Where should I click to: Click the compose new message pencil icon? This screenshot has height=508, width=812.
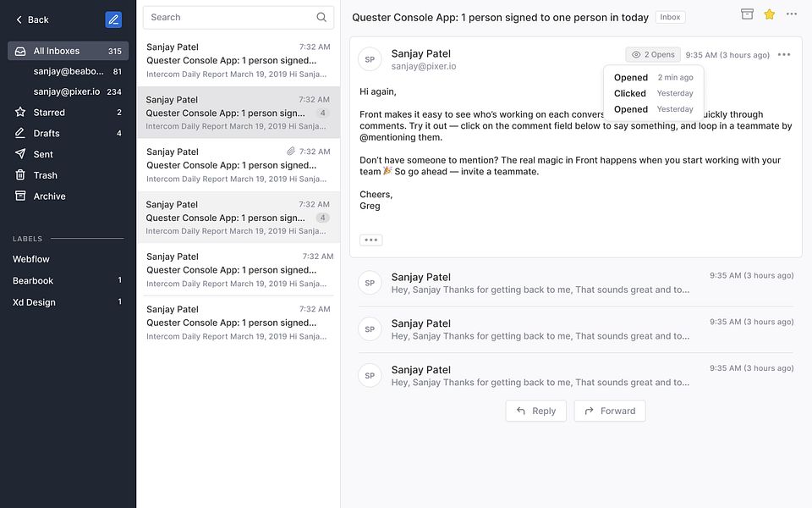tap(113, 19)
